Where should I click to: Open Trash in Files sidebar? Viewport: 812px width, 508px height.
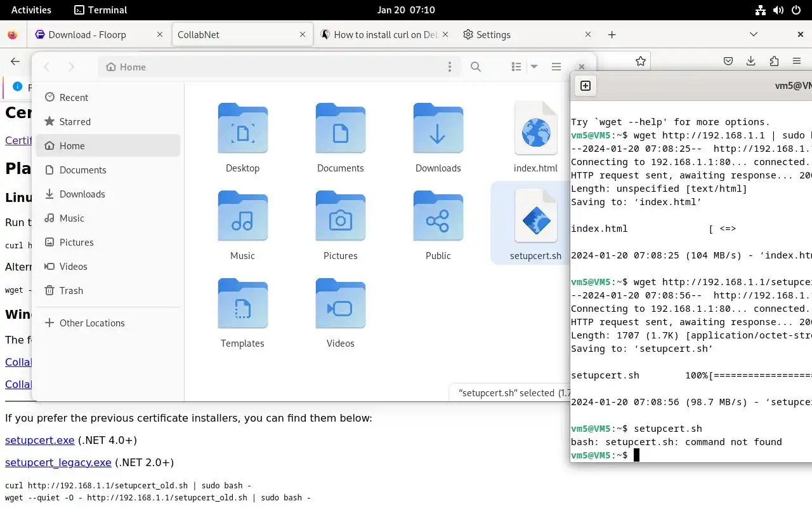click(x=108, y=290)
